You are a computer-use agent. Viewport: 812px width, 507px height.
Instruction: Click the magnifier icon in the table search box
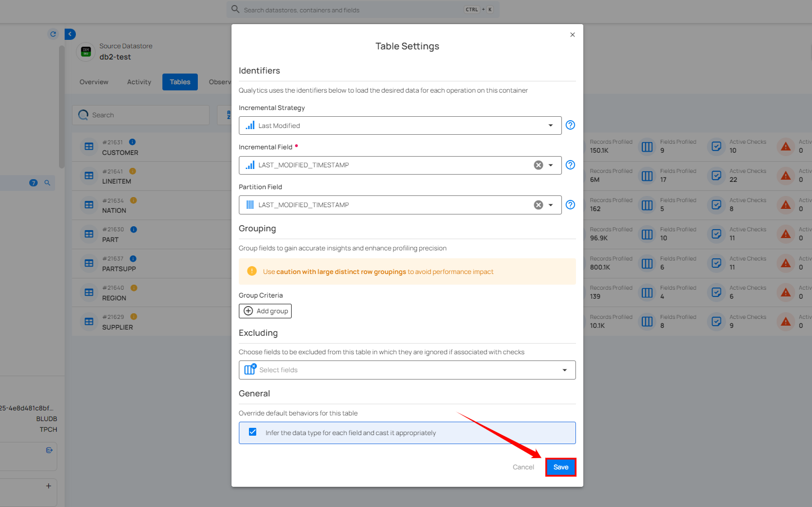[x=83, y=115]
